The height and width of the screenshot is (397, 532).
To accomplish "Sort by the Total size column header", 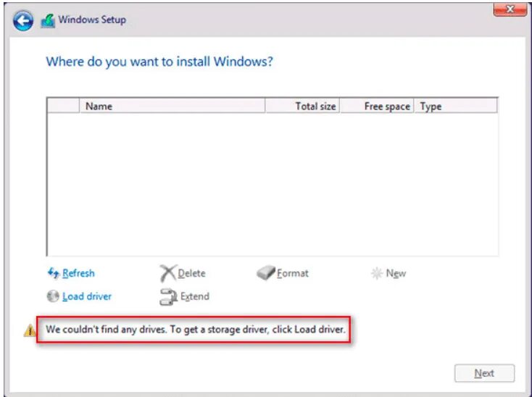I will pyautogui.click(x=302, y=106).
